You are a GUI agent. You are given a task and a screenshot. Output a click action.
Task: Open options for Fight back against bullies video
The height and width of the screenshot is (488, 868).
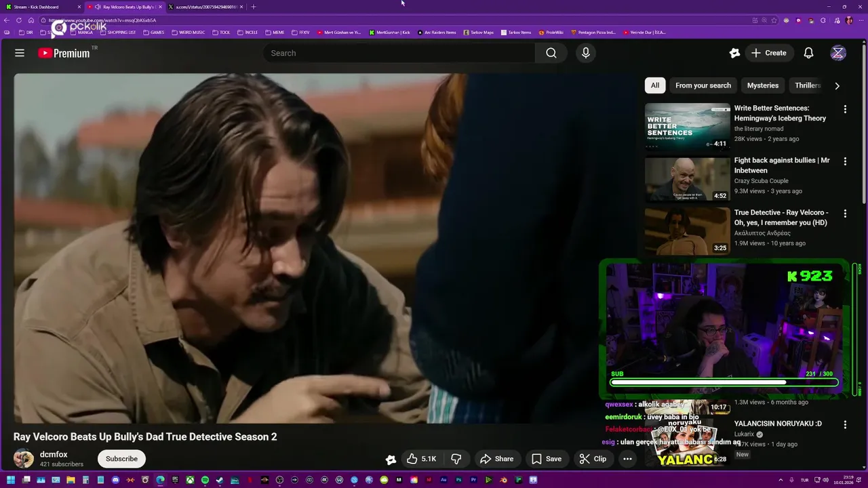pos(845,161)
